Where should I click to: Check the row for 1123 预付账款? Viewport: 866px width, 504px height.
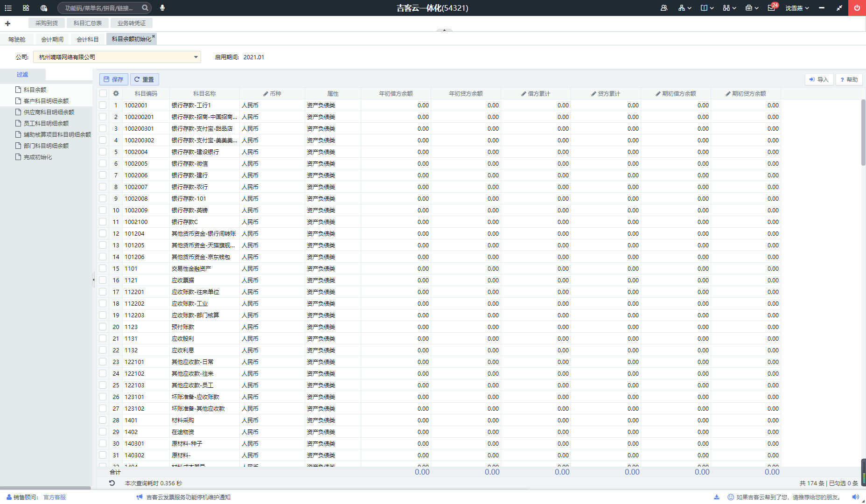pos(103,327)
